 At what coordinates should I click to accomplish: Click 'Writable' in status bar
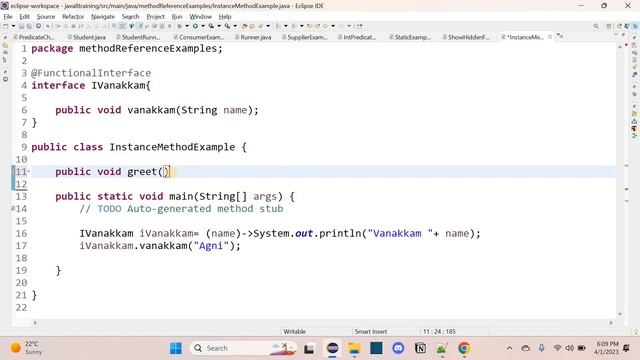coord(294,331)
